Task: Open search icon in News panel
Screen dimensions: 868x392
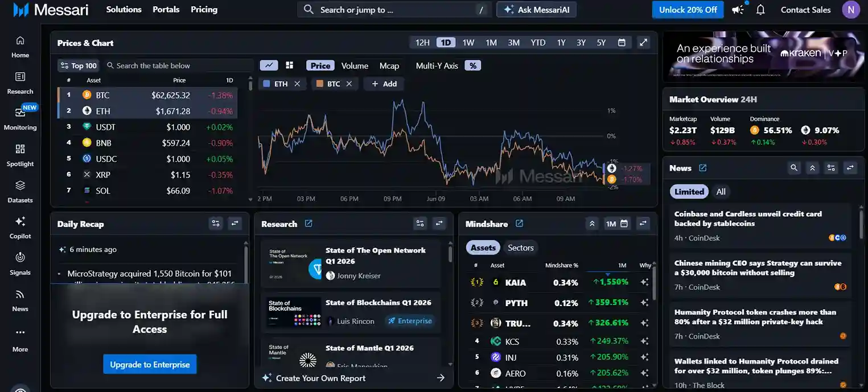Action: click(x=794, y=168)
